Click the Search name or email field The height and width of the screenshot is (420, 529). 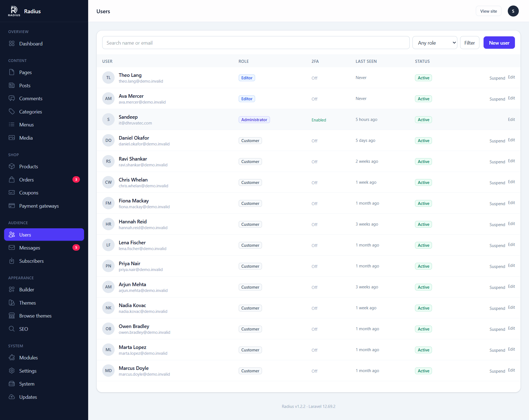point(256,43)
